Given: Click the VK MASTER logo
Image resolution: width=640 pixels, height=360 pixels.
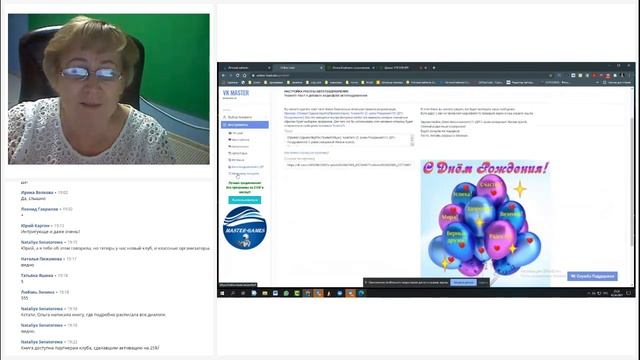Looking at the screenshot, I should click(x=236, y=93).
